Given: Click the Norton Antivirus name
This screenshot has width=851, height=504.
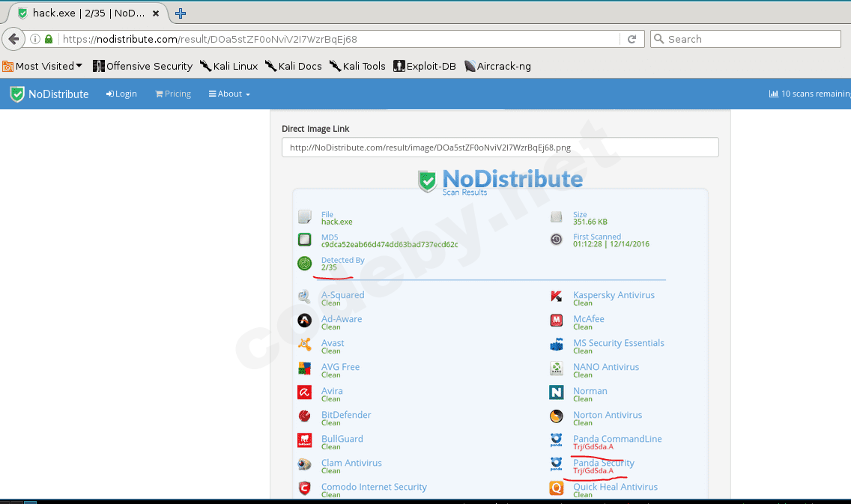Looking at the screenshot, I should [x=608, y=414].
